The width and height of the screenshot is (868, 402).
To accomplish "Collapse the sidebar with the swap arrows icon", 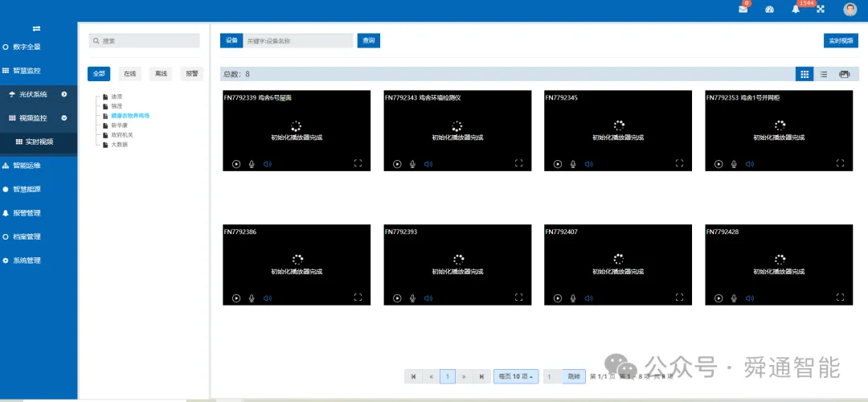I will coord(36,29).
